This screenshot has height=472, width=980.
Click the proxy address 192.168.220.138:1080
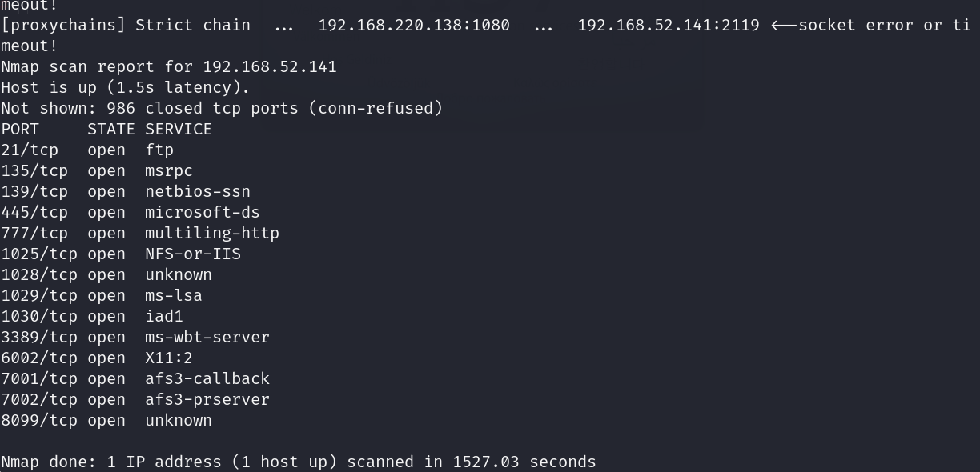[x=414, y=25]
